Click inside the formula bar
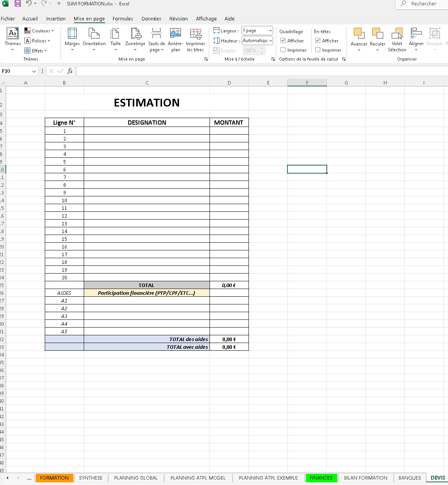 pyautogui.click(x=262, y=71)
